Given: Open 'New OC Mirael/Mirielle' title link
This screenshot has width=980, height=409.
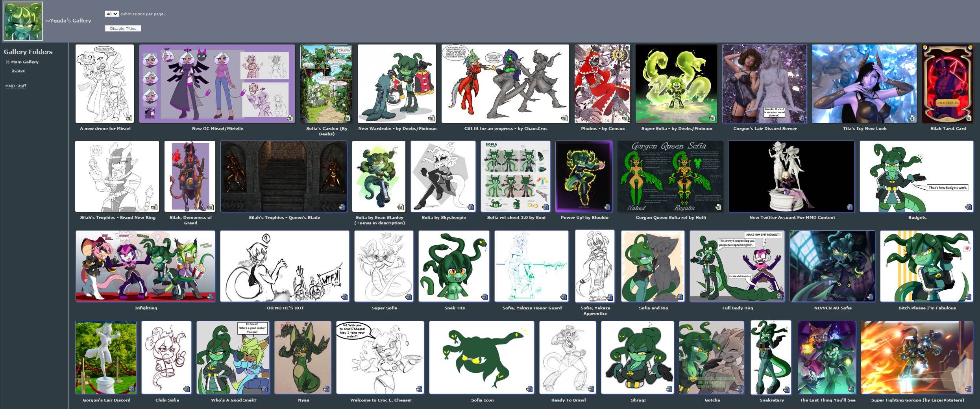Looking at the screenshot, I should 217,128.
